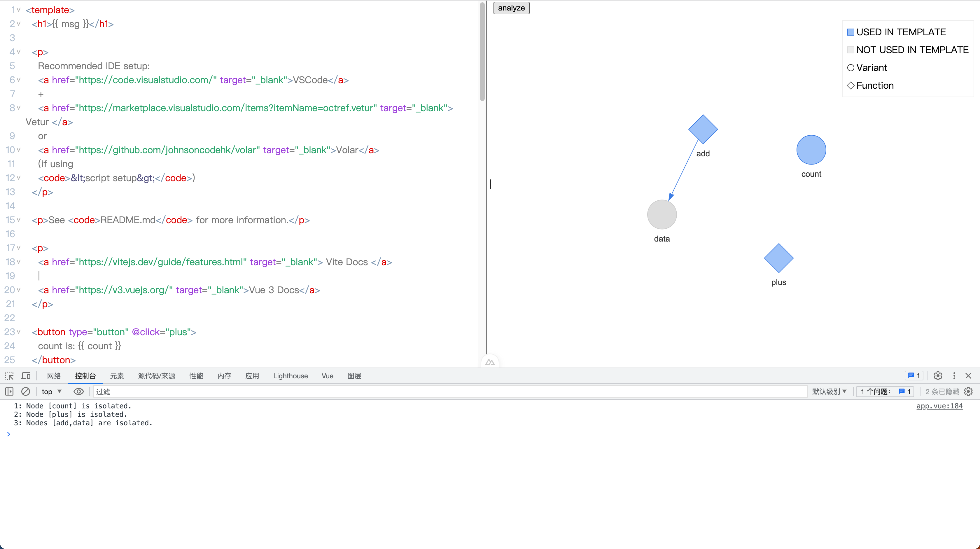Open DevTools three-dot more options menu
This screenshot has height=549, width=980.
(954, 376)
